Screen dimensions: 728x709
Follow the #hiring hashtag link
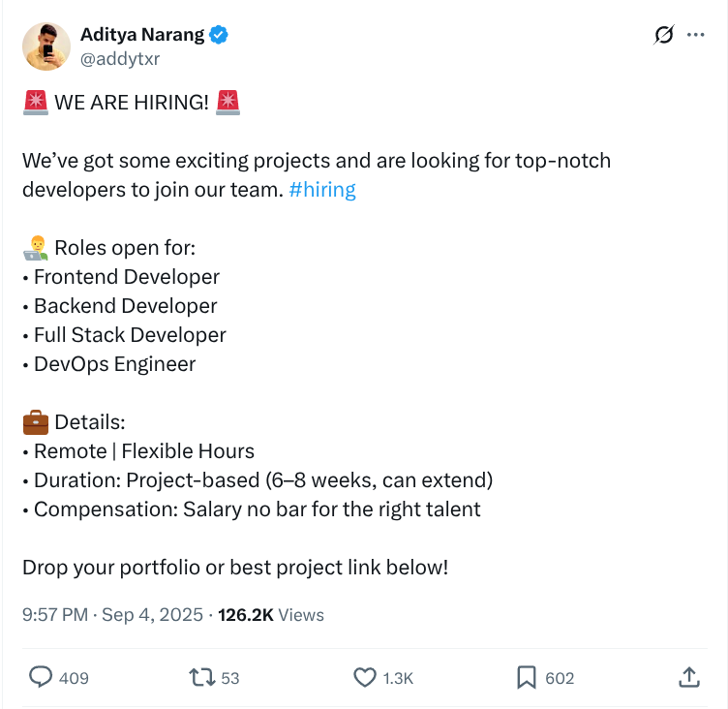click(322, 190)
